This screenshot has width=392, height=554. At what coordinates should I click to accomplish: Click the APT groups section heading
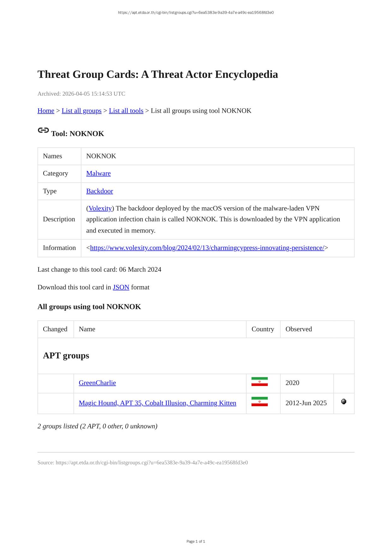66,356
